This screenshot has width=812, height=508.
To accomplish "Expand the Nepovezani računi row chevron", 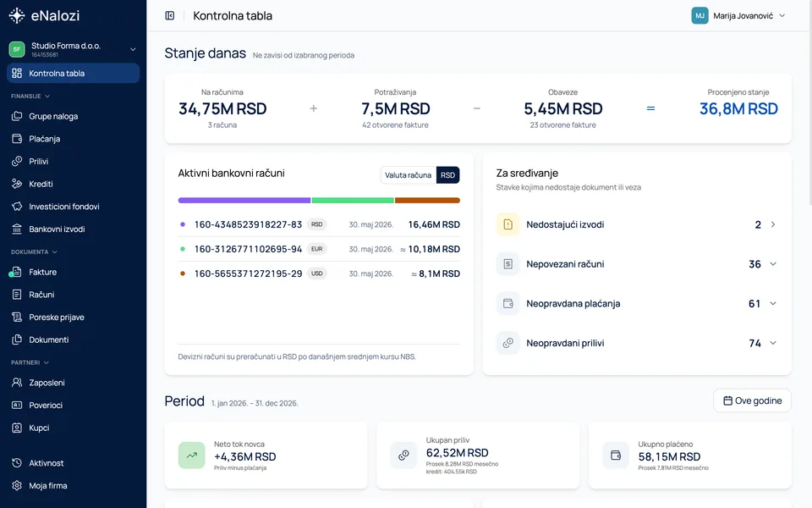I will click(772, 264).
